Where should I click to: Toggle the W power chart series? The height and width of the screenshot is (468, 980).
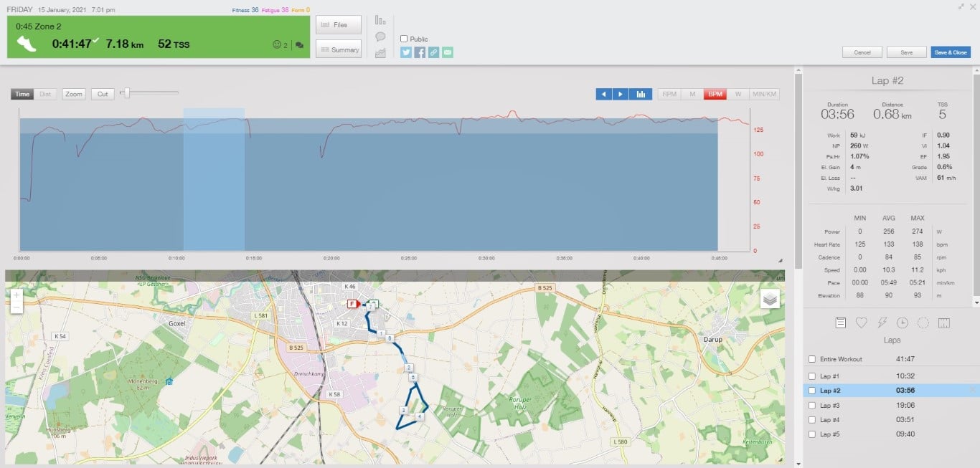738,94
